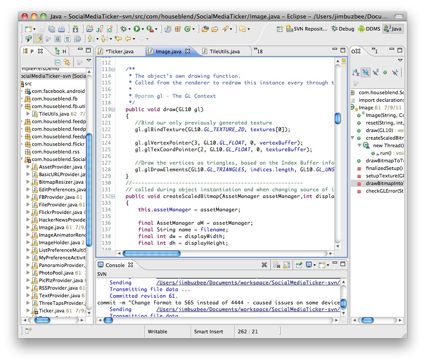This screenshot has height=363, width=425.
Task: Click the bug-shaped Debug launch toolbar icon
Action: [x=123, y=29]
